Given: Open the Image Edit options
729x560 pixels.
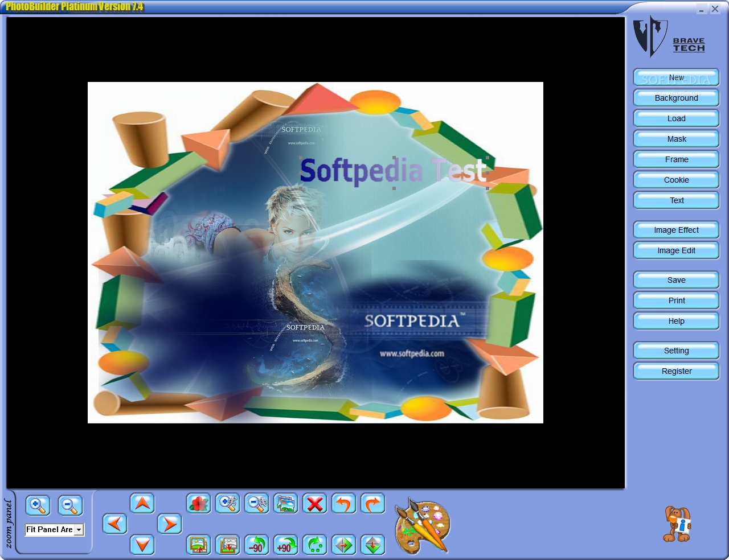Looking at the screenshot, I should 677,250.
